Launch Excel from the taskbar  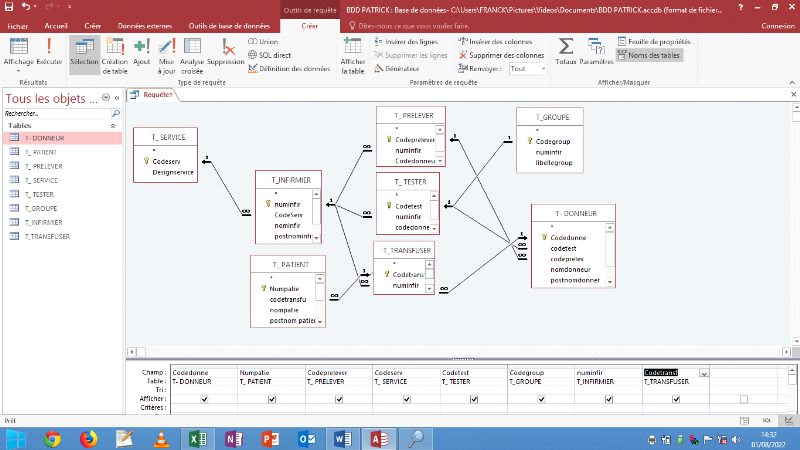198,438
